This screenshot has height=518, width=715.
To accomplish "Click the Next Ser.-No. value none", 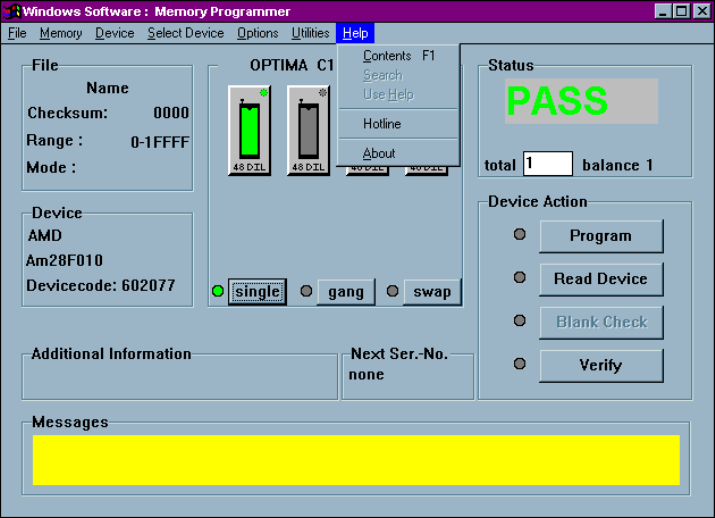I will [x=367, y=375].
